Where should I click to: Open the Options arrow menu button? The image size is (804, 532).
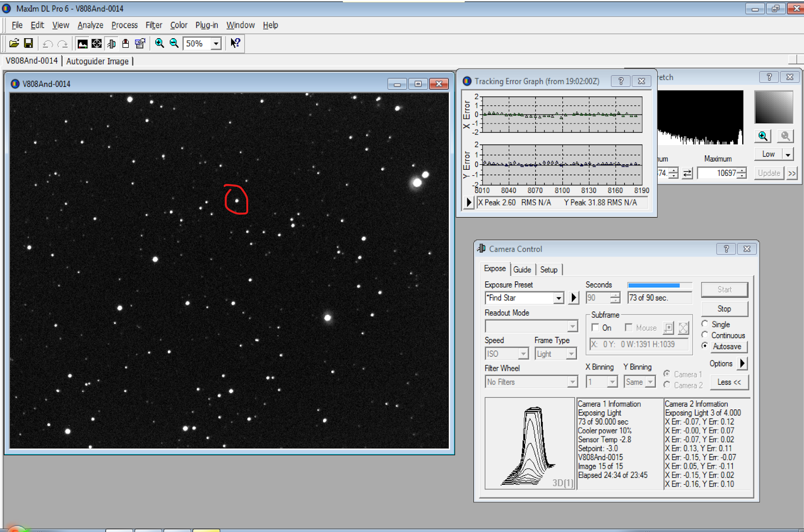(x=742, y=363)
